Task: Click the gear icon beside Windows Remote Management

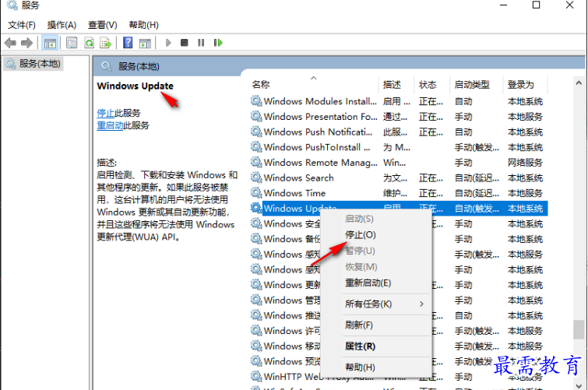Action: pos(256,162)
